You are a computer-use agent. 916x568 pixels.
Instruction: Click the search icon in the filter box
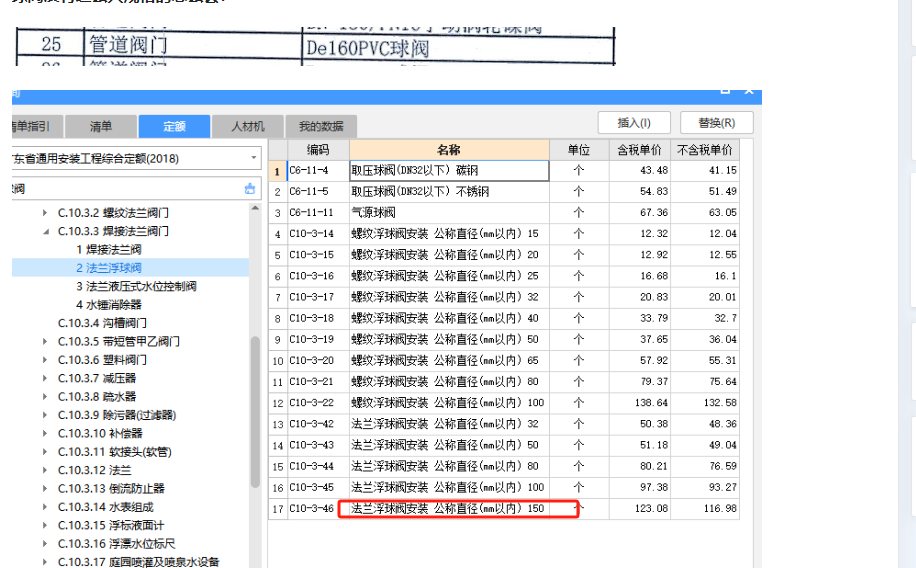pyautogui.click(x=250, y=189)
